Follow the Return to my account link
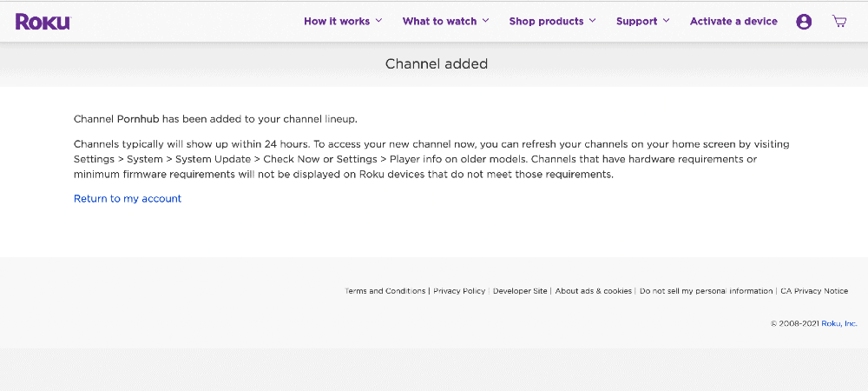 click(128, 198)
